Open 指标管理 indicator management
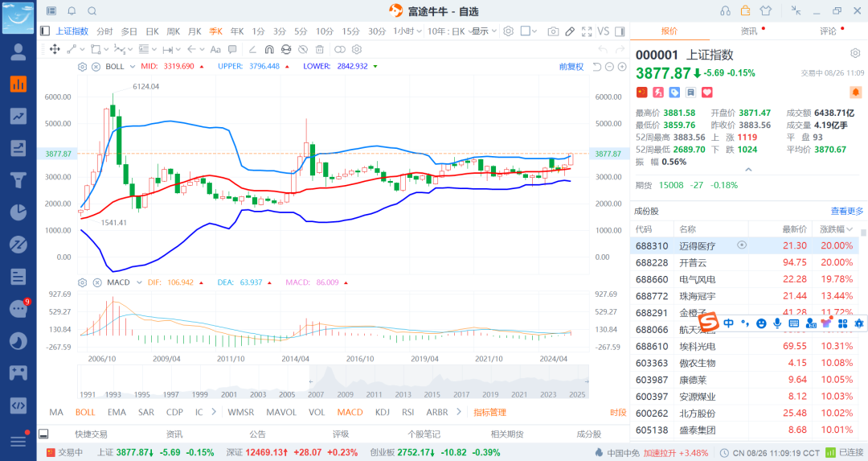The image size is (868, 461). [x=489, y=412]
